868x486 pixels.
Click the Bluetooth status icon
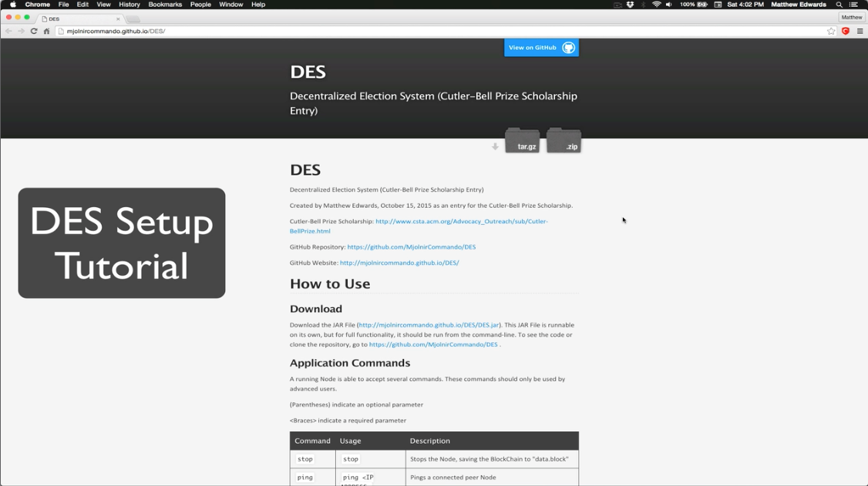(644, 4)
